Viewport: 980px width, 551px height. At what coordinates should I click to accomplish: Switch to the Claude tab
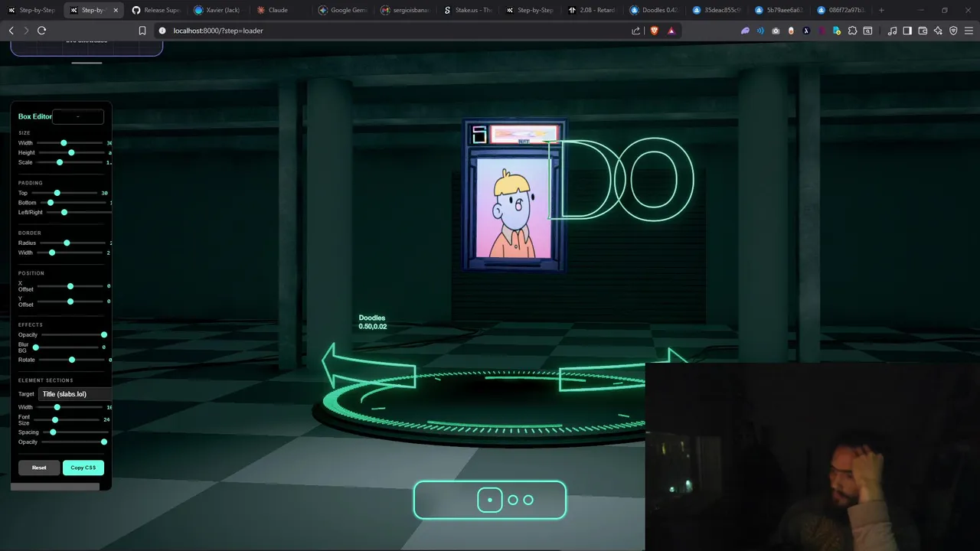pyautogui.click(x=279, y=10)
